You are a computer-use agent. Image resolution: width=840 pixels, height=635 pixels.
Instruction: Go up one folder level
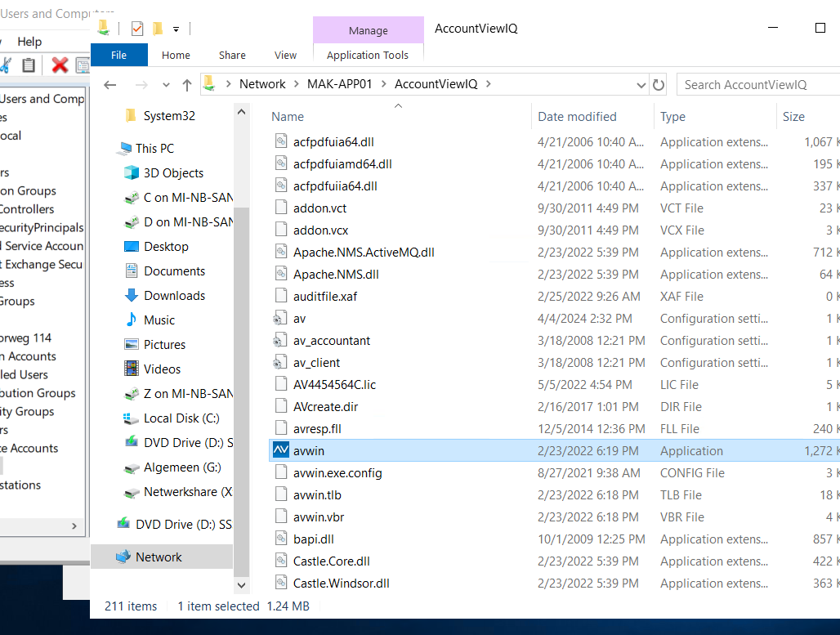186,85
